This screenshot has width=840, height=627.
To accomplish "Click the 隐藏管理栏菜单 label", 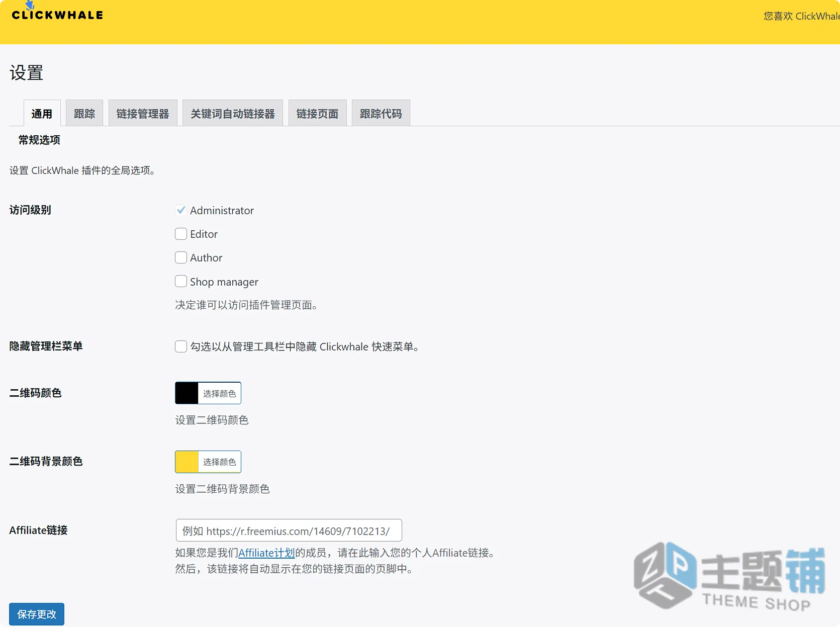I will click(x=46, y=346).
